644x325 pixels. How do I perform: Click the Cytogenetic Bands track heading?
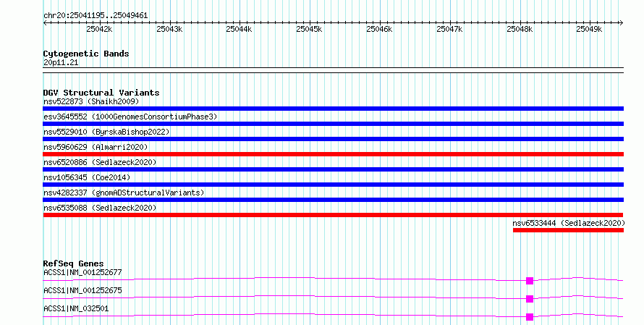(86, 54)
